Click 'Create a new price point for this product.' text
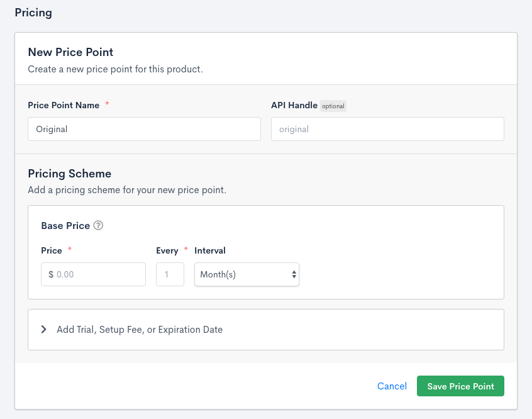Viewport: 532px width, 419px height. [x=115, y=69]
